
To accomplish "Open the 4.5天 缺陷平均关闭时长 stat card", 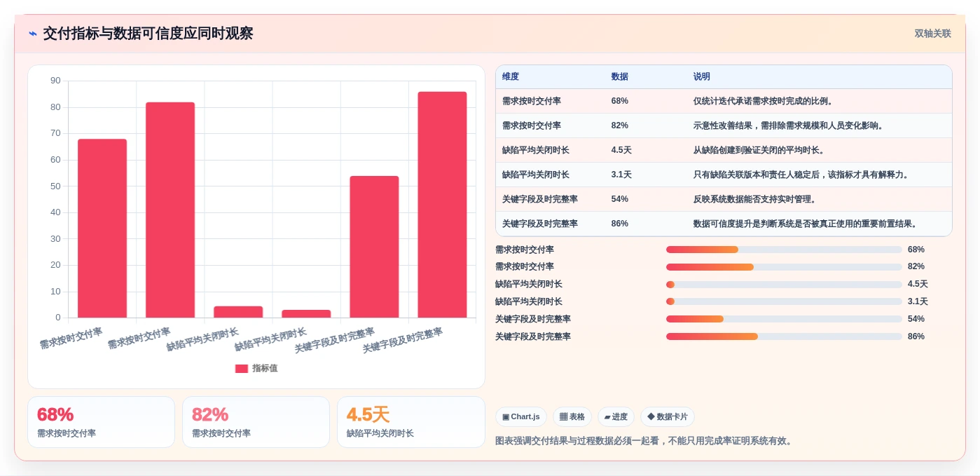I will pos(410,422).
